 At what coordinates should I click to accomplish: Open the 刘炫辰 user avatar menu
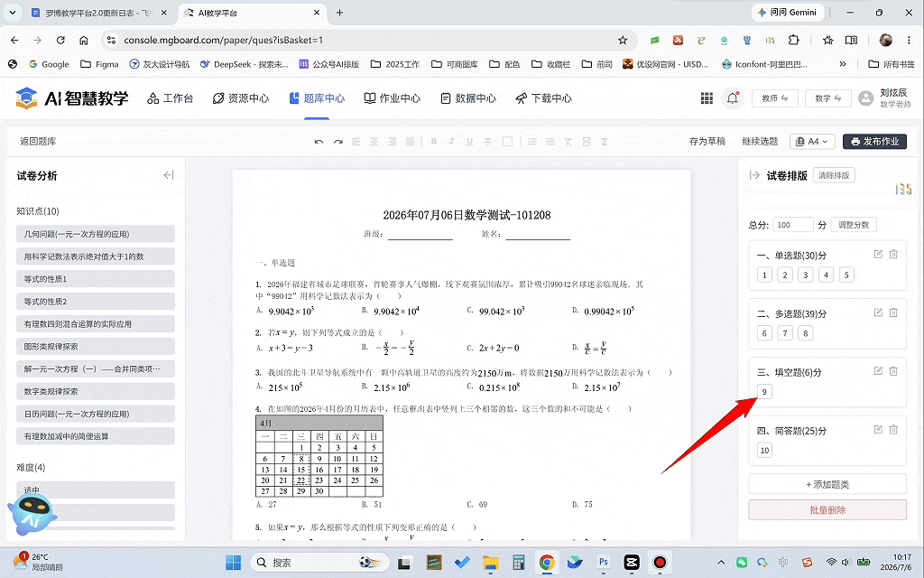(x=865, y=98)
